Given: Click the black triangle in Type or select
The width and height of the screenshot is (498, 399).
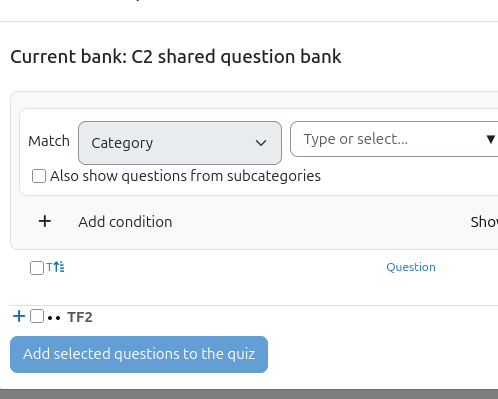Looking at the screenshot, I should pos(490,139).
